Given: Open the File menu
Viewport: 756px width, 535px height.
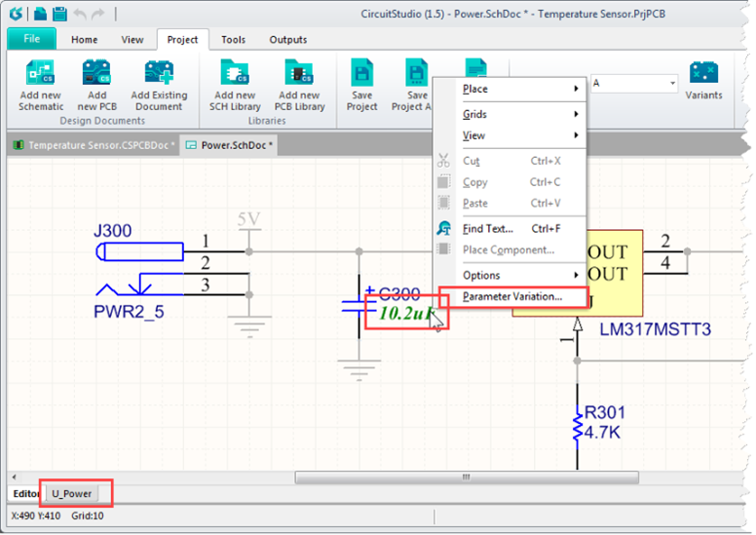Looking at the screenshot, I should (31, 39).
